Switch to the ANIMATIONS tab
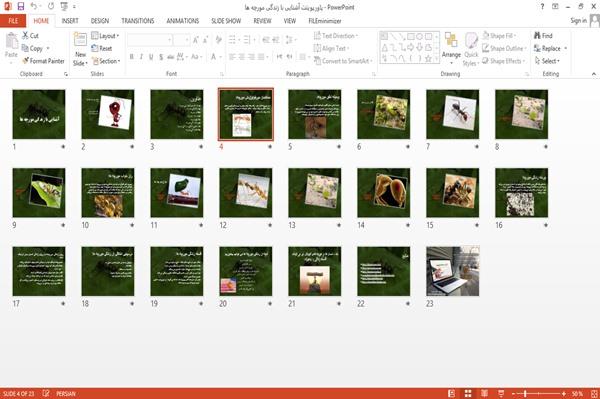 point(183,21)
